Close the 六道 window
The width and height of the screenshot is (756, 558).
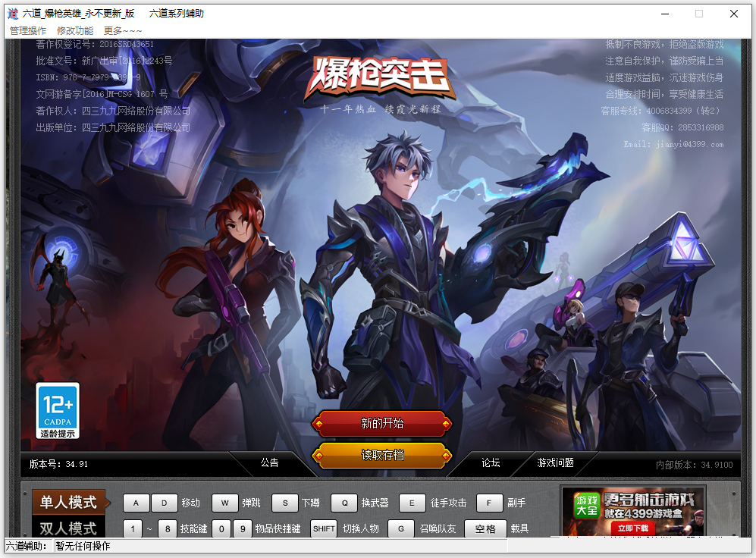click(734, 14)
